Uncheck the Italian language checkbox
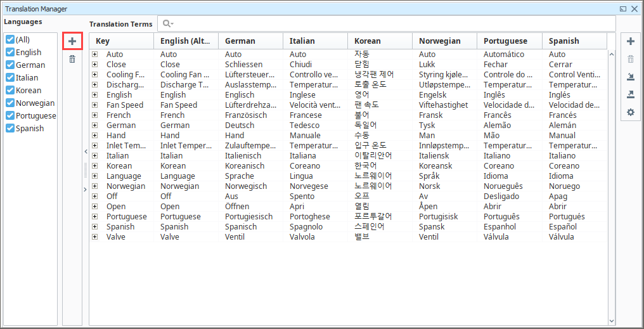 [10, 78]
